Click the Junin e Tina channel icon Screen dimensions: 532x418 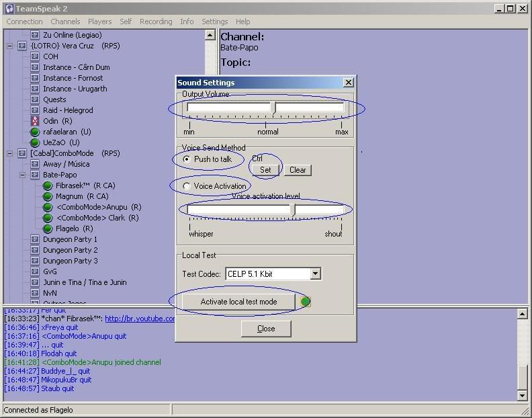coord(35,282)
